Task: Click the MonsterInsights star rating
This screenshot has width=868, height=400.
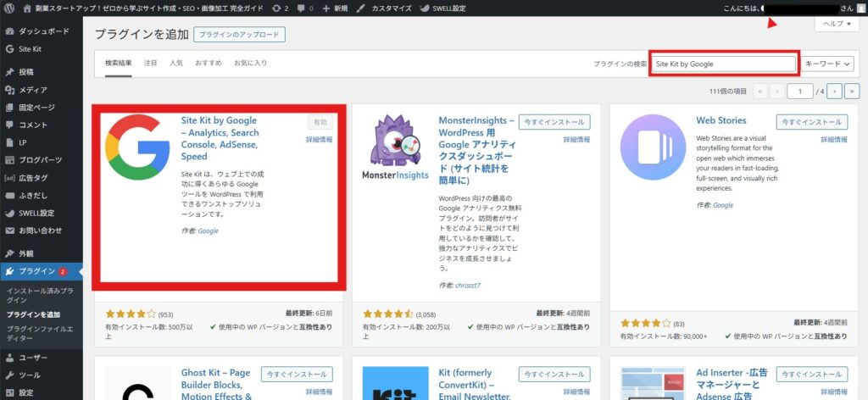Action: click(x=387, y=314)
